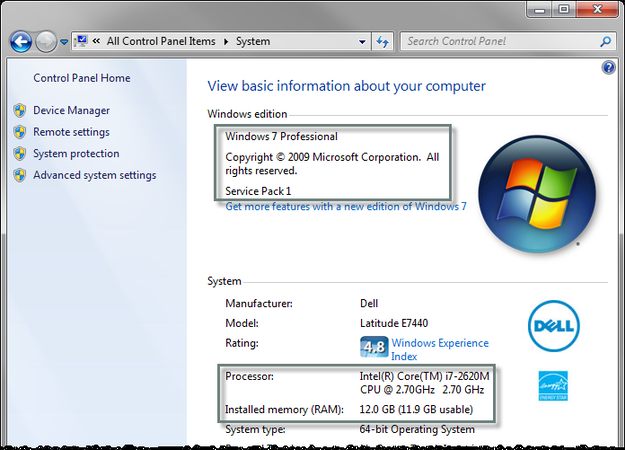Navigate to All Control Panel Items
Viewport: 625px width, 450px height.
click(161, 41)
